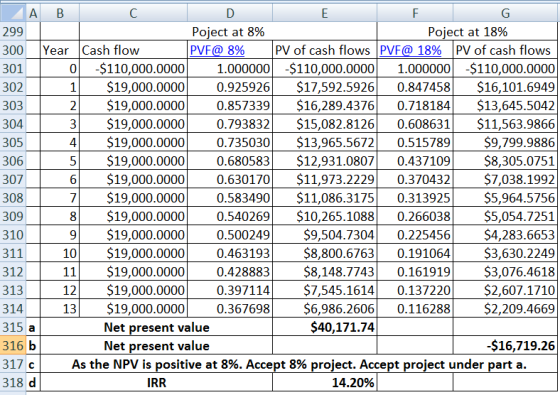Select row 316 header
The image size is (560, 395).
tap(13, 345)
